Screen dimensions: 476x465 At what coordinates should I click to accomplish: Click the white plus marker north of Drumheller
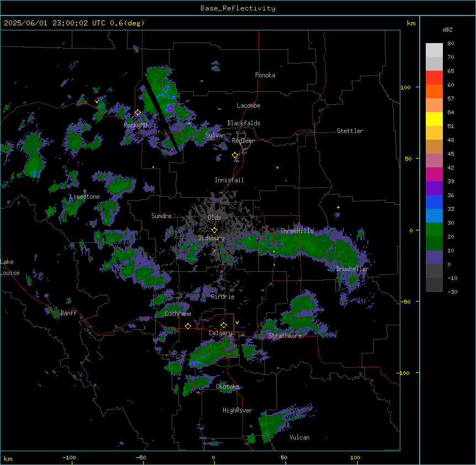(x=338, y=207)
